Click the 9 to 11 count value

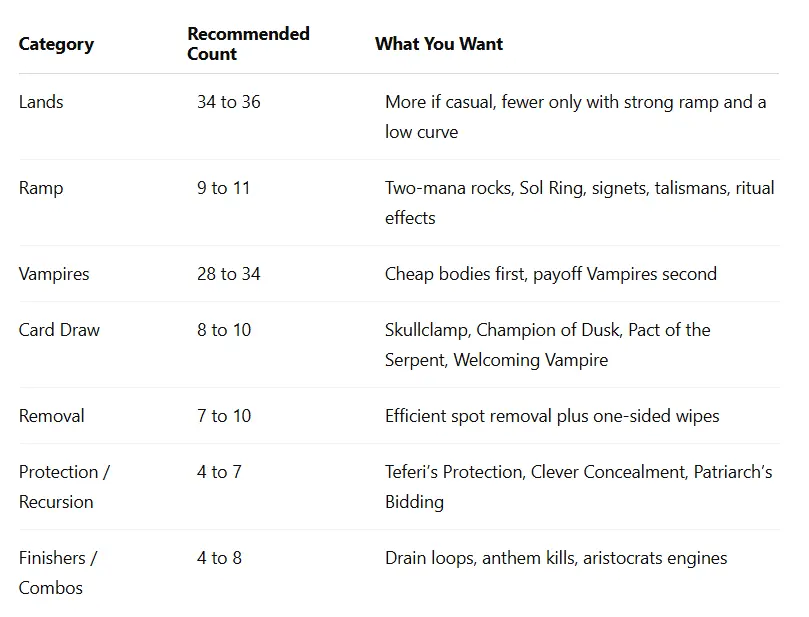pos(223,188)
